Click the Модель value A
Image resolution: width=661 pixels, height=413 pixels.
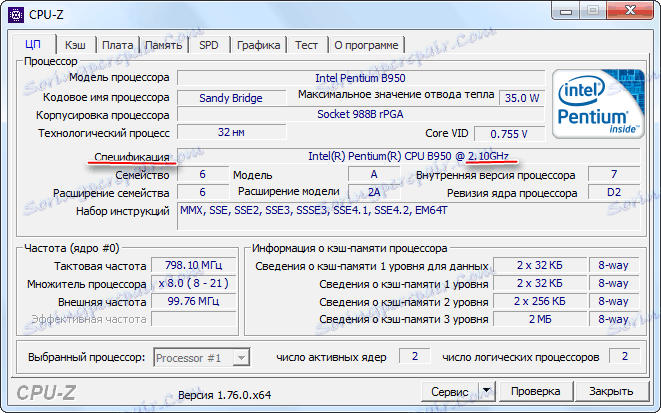click(x=374, y=174)
